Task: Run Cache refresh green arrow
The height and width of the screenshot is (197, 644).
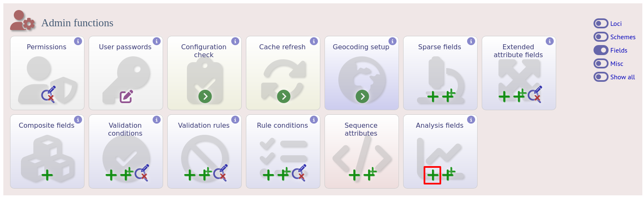Action: (x=284, y=96)
